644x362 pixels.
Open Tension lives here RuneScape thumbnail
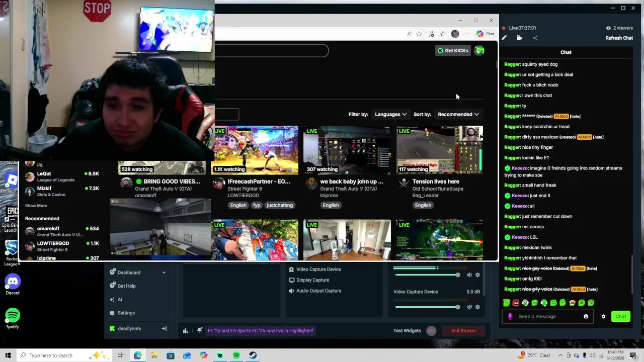(x=439, y=150)
